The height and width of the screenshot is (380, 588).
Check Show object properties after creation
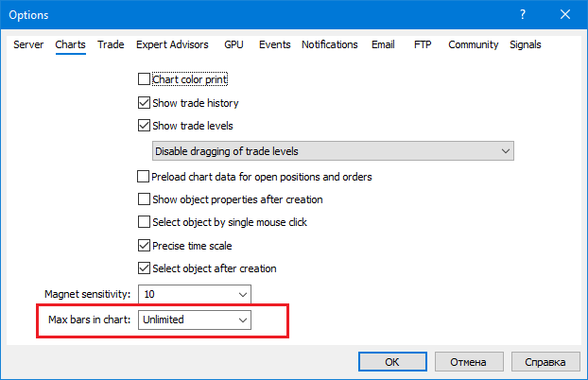point(145,199)
